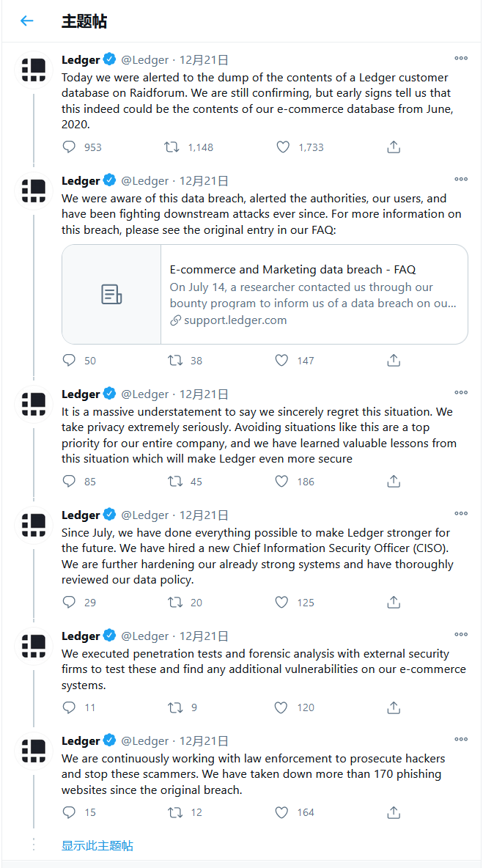Retweet the tweet with 1,148 retweets
The width and height of the screenshot is (483, 868).
(x=172, y=147)
